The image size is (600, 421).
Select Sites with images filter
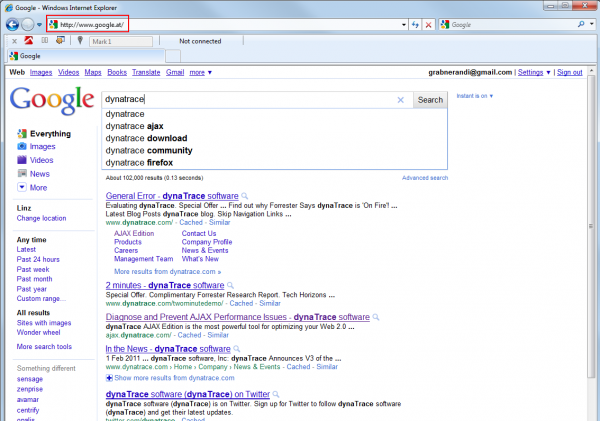point(44,323)
